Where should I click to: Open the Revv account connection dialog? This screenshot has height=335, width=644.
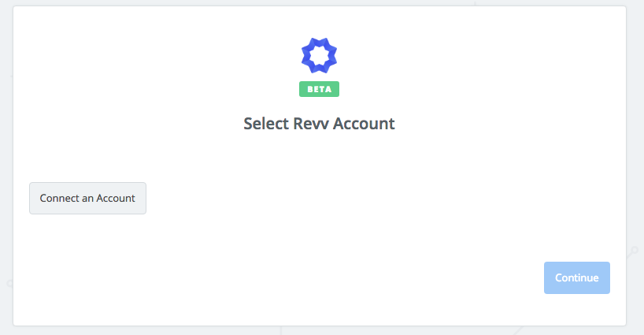pos(87,198)
